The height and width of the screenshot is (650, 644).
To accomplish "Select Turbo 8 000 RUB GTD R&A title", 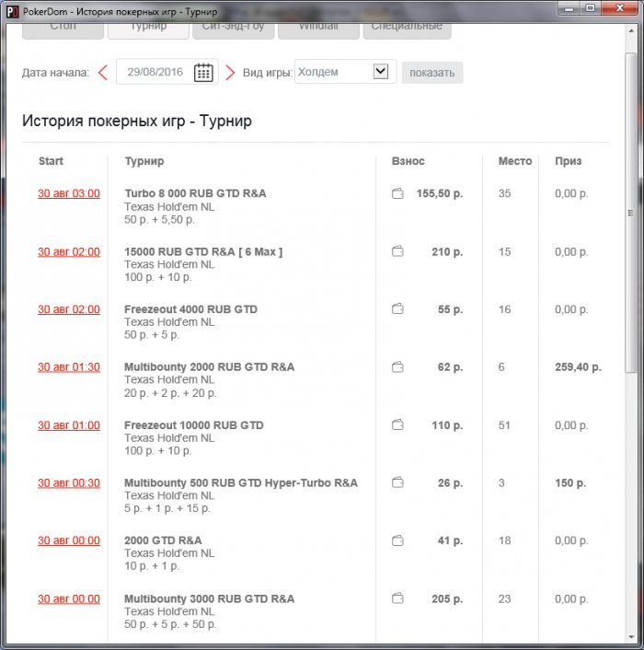I will point(195,193).
